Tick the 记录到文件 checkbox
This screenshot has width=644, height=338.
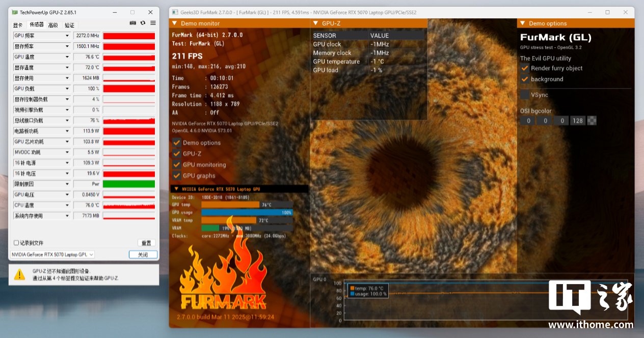pos(16,243)
